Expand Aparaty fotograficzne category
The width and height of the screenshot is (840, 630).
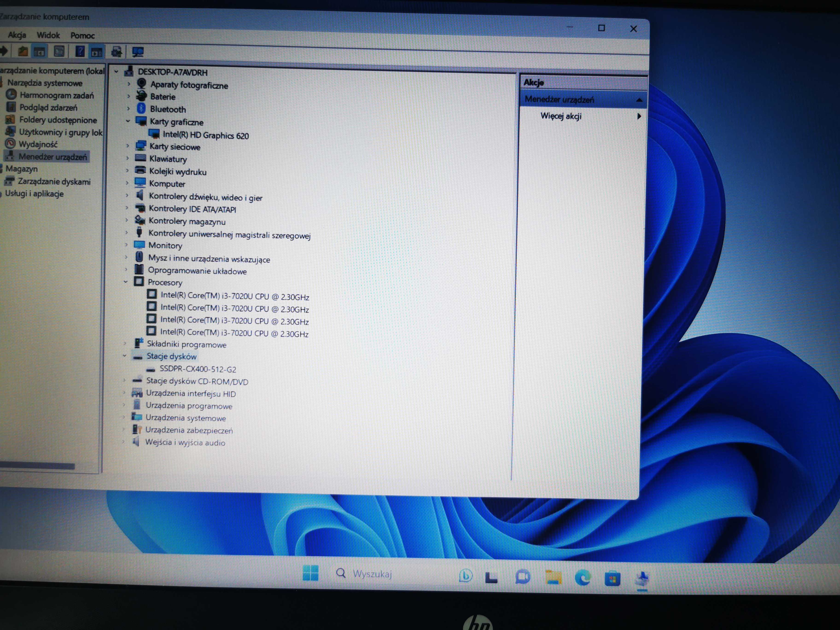coord(129,84)
